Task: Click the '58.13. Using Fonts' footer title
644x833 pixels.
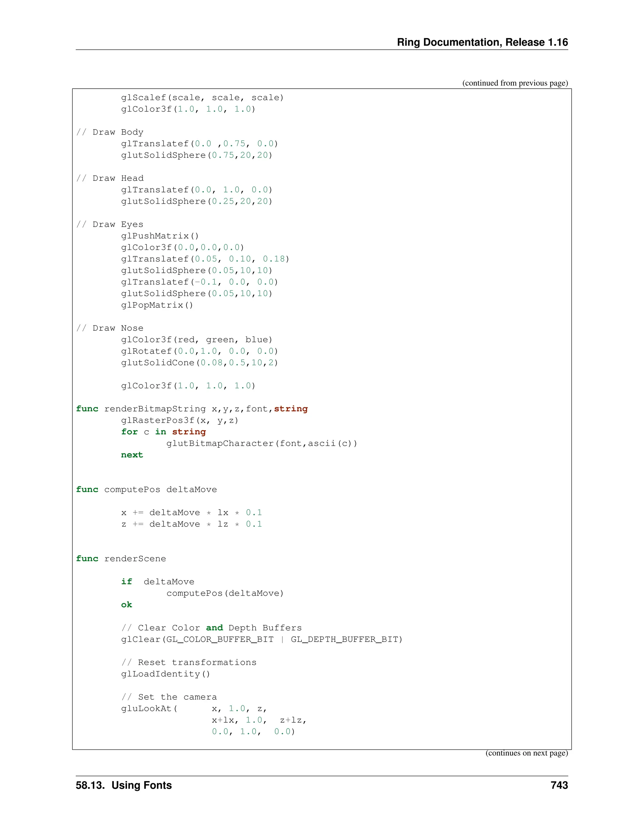Action: pos(124,785)
